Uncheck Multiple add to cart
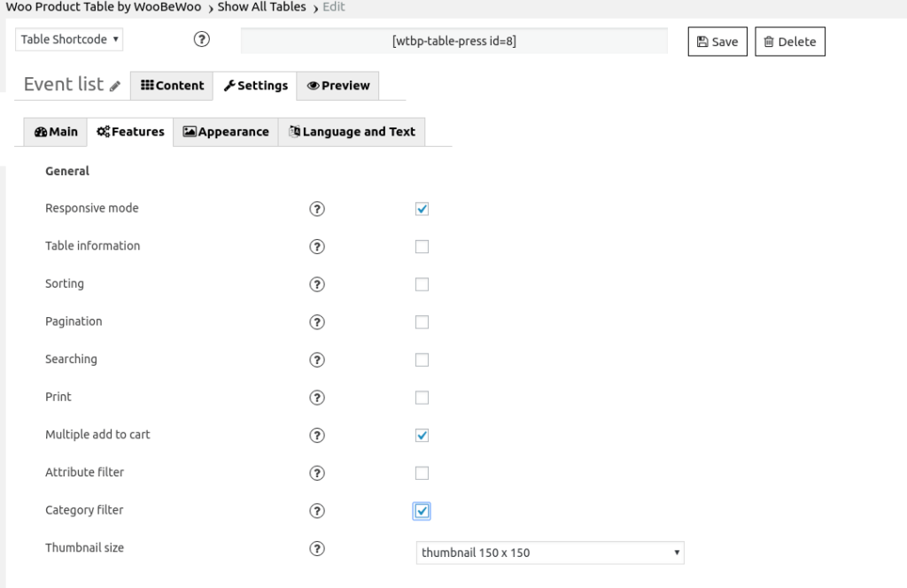Viewport: 907px width, 588px height. (422, 436)
